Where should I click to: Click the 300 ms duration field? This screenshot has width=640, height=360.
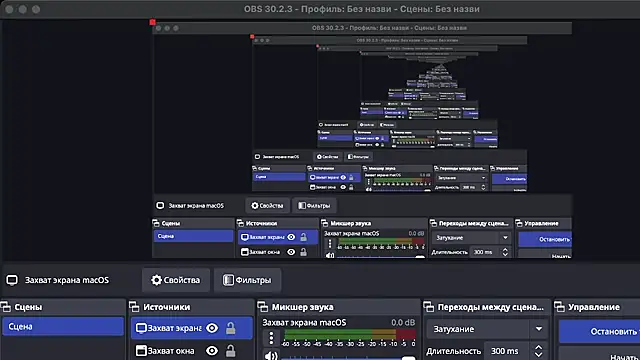pyautogui.click(x=507, y=351)
